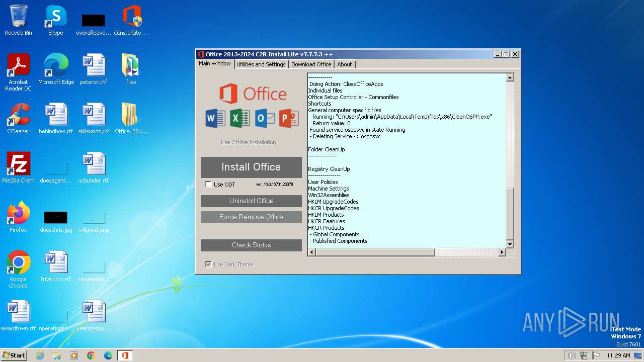Click the Office logo in installer

(253, 94)
